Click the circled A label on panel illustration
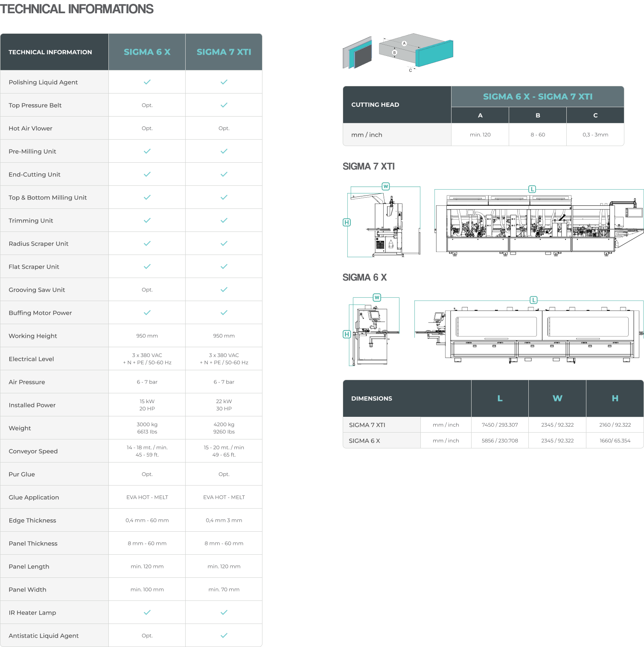This screenshot has height=647, width=644. click(x=404, y=44)
